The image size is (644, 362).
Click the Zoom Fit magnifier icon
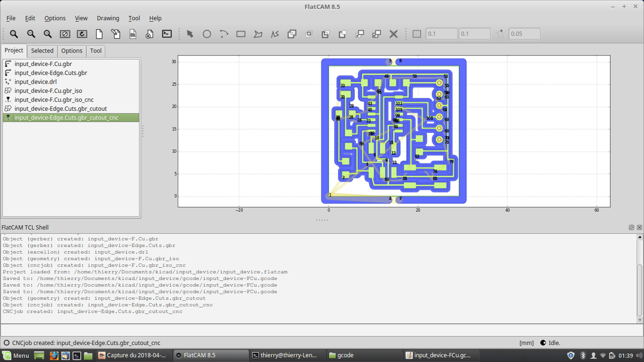pos(14,34)
